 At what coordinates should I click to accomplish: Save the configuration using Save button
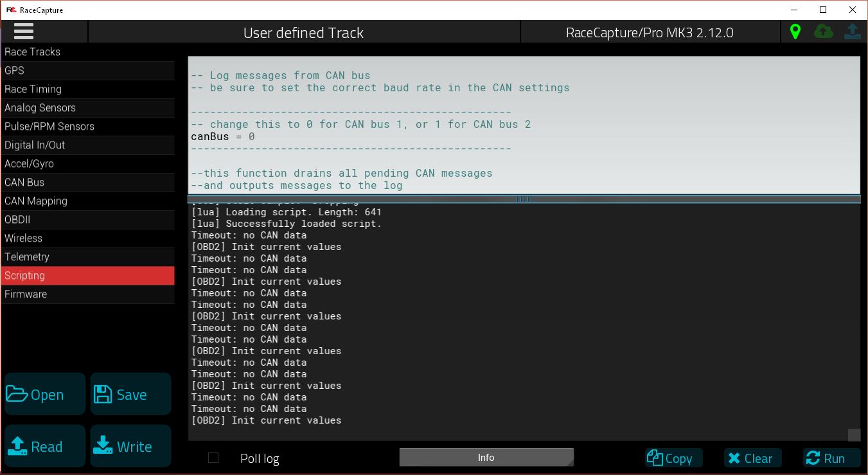130,394
